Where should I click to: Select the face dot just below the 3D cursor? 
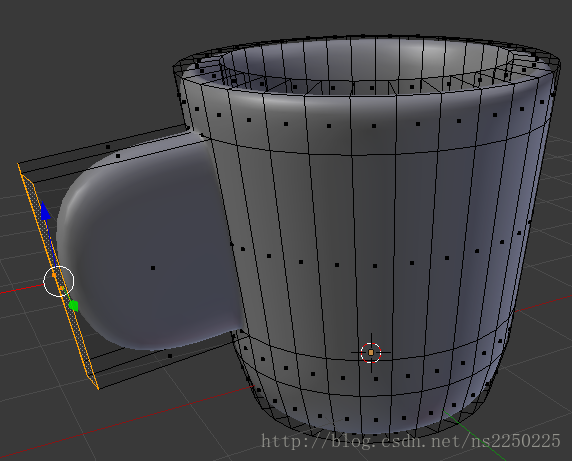pos(376,379)
